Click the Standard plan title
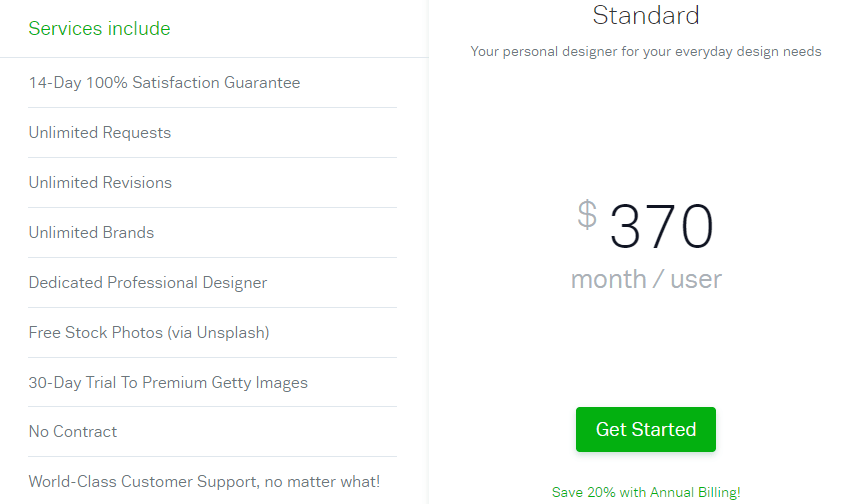Viewport: 859px width, 504px height. 646,15
